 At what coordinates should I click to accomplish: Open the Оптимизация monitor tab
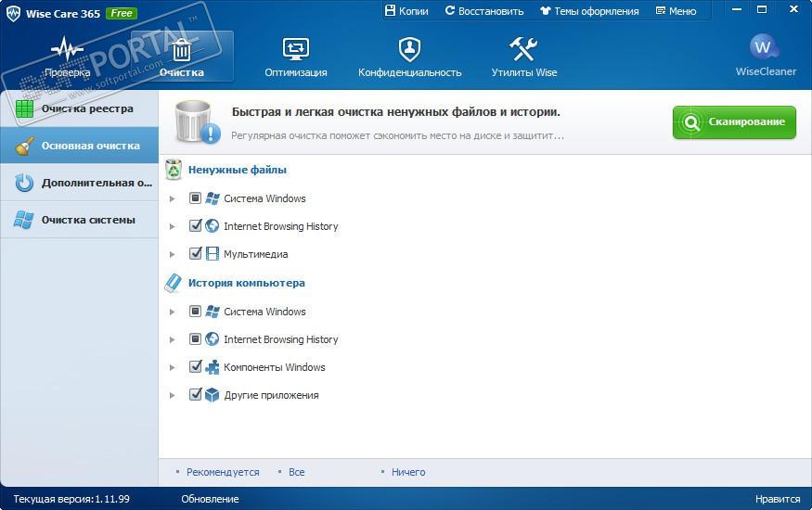point(296,57)
